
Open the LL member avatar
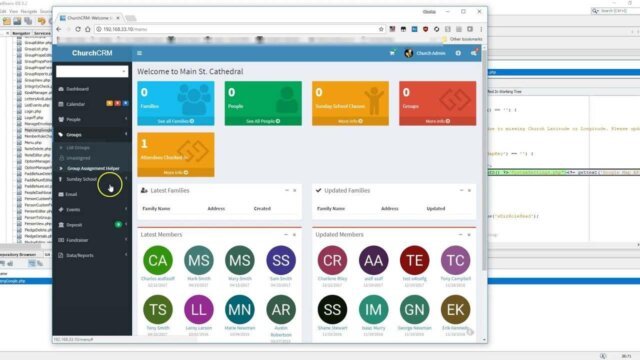[x=199, y=309]
